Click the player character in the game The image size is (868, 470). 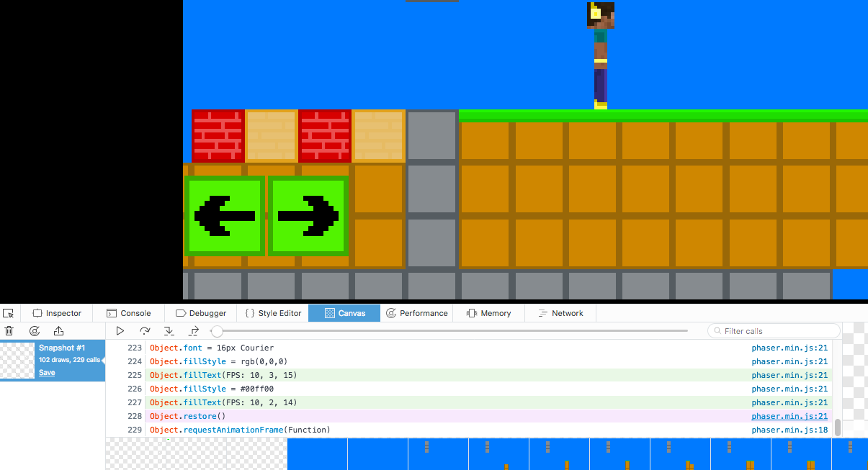(601, 55)
